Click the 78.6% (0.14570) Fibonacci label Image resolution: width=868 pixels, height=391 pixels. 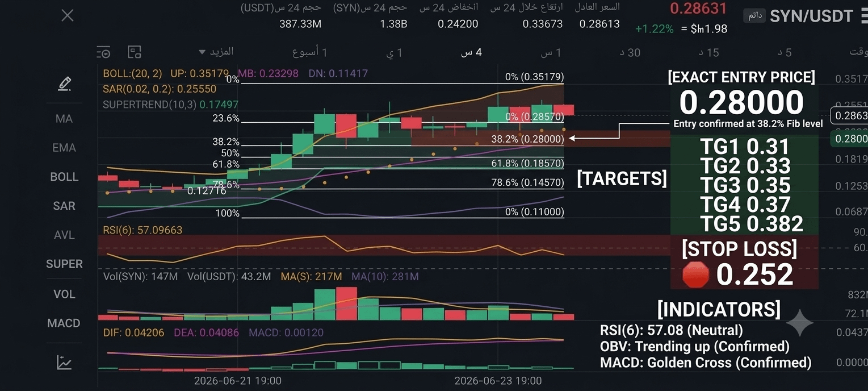coord(527,183)
